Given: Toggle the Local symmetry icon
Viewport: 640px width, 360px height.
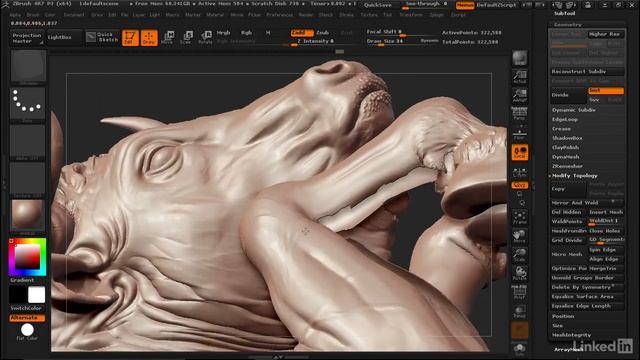Looking at the screenshot, I should 520,152.
